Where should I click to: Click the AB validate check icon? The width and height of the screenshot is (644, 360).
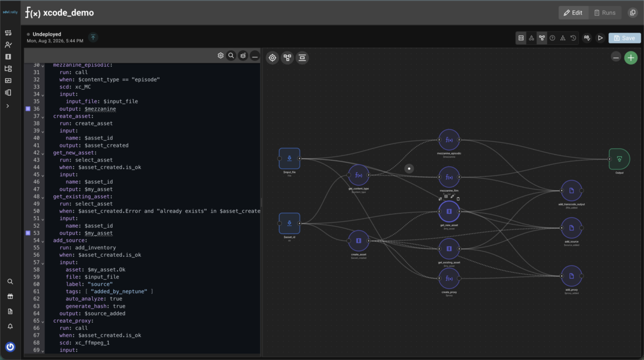587,38
